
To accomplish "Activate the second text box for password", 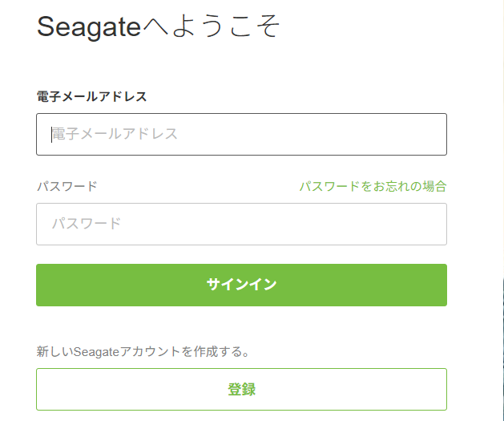I will [241, 224].
